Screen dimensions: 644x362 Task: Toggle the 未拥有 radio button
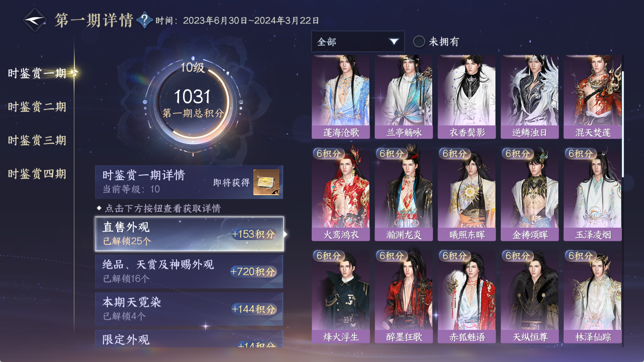(x=419, y=42)
